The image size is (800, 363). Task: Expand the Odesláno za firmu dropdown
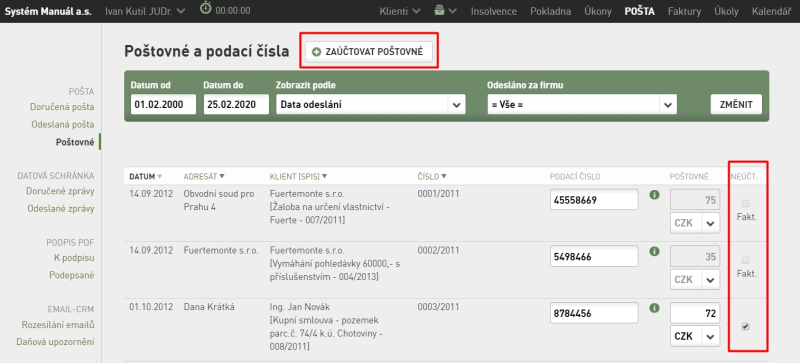coord(582,105)
